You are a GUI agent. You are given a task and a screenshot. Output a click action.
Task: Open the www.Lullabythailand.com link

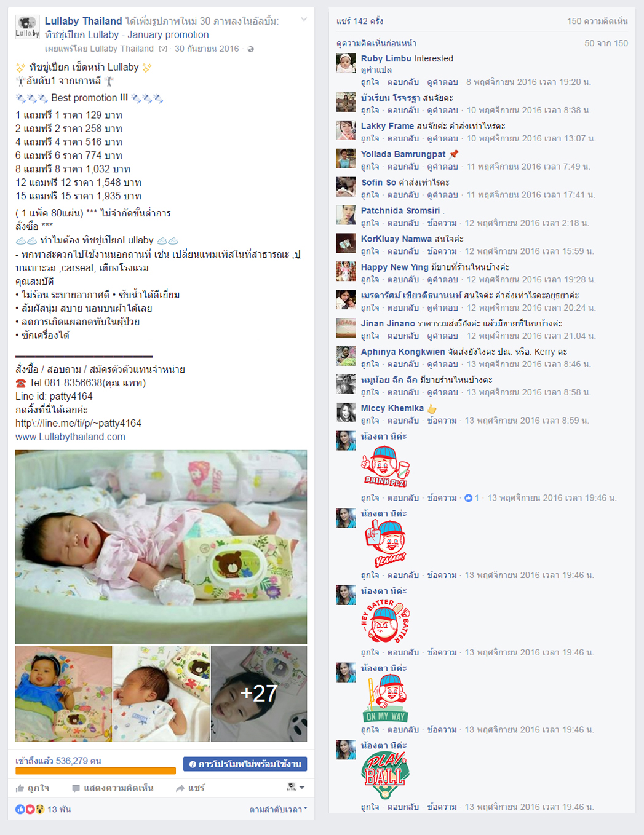point(70,437)
